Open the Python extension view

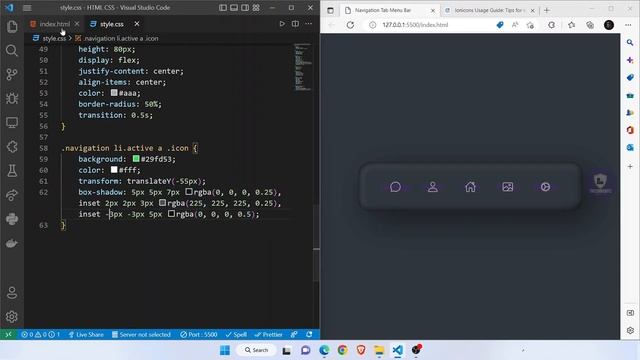pyautogui.click(x=12, y=219)
